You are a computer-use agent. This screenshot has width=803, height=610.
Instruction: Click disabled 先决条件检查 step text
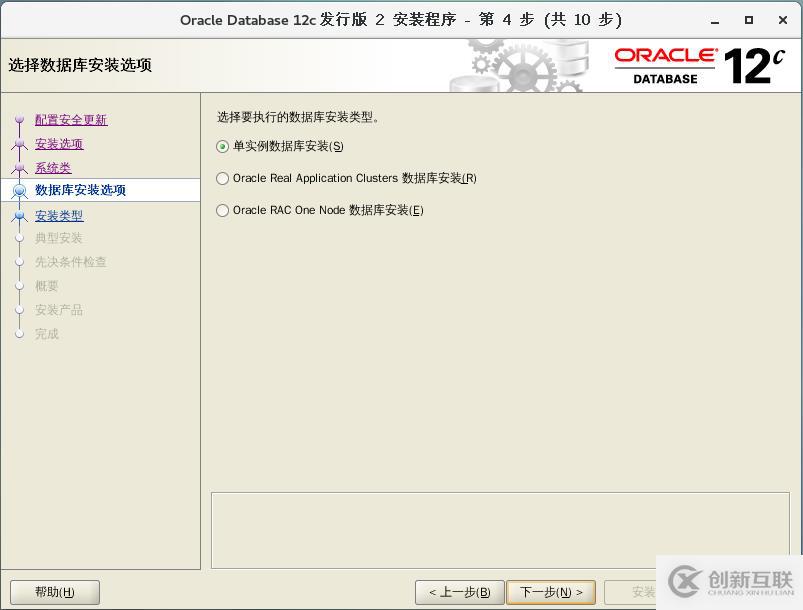click(71, 262)
